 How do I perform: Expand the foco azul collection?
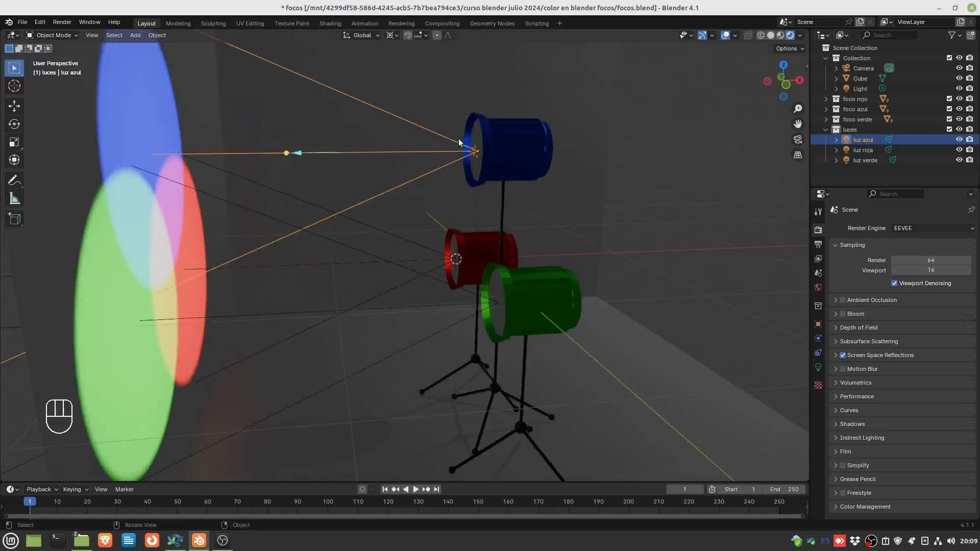pos(826,109)
